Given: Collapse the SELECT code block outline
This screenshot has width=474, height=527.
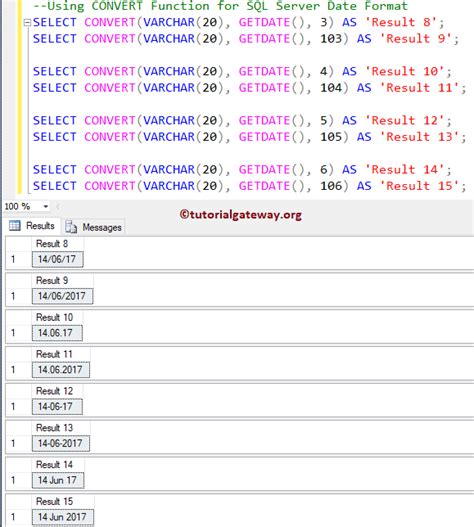Looking at the screenshot, I should (27, 23).
